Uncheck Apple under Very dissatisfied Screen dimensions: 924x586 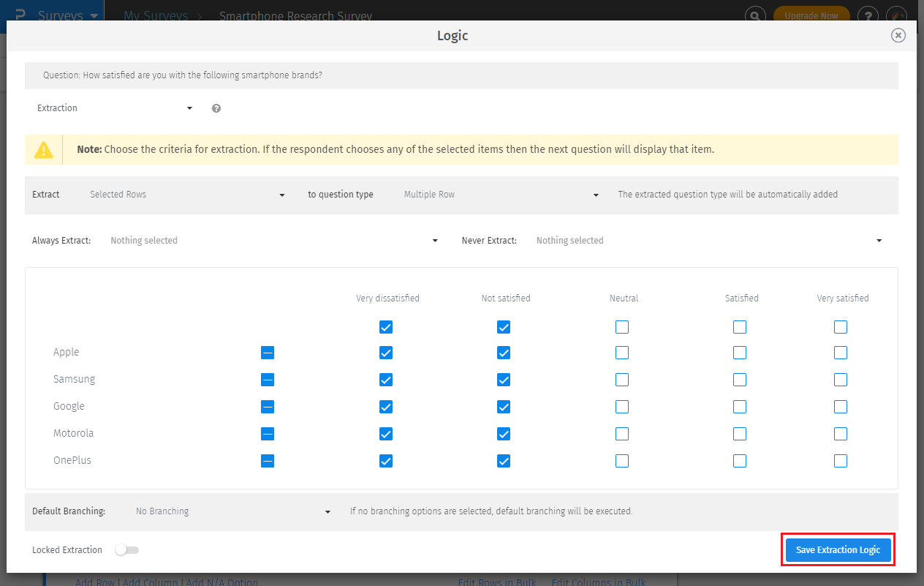(385, 352)
